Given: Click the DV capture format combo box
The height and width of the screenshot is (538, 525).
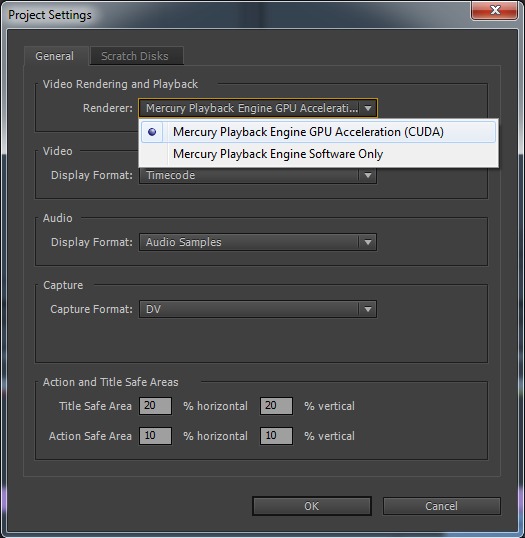Looking at the screenshot, I should point(258,309).
